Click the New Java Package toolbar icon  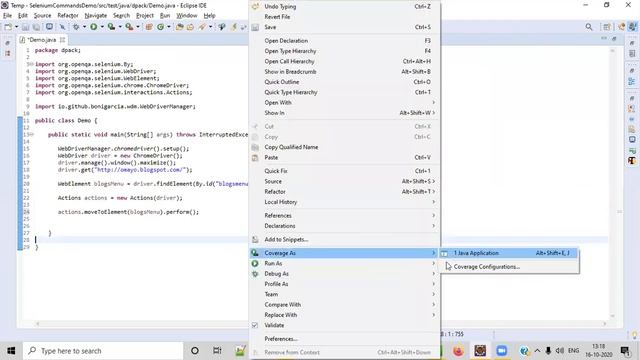[149, 27]
